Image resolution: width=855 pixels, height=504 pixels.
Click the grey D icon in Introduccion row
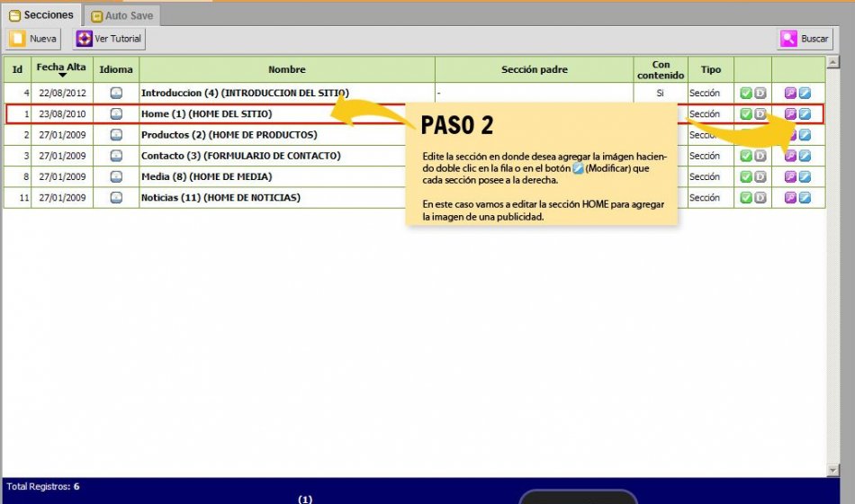tap(760, 93)
